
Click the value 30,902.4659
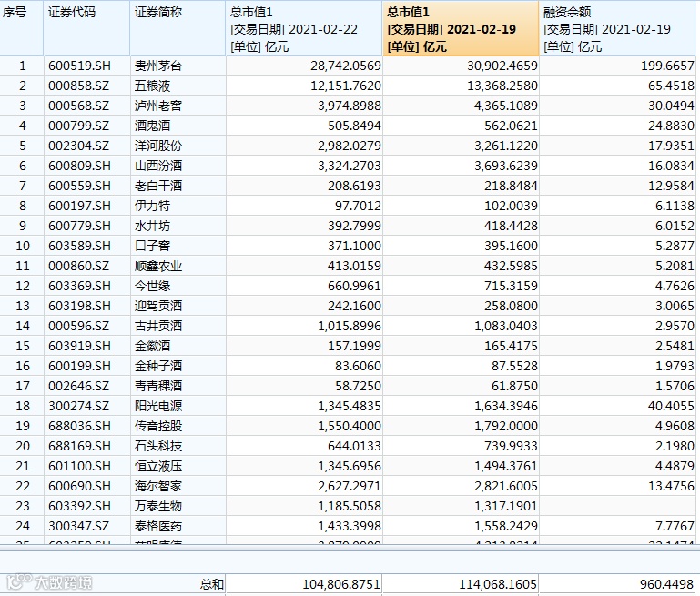click(502, 66)
